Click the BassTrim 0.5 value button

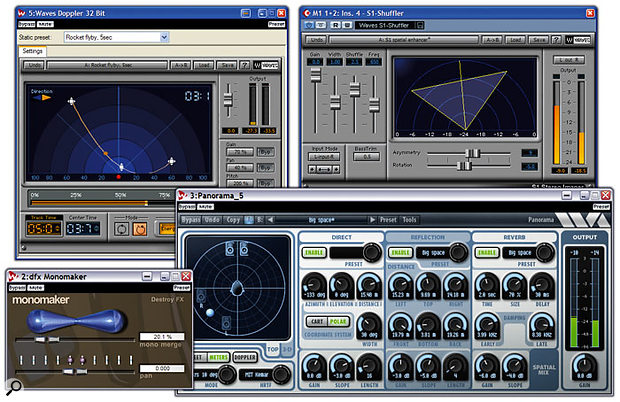(x=366, y=157)
